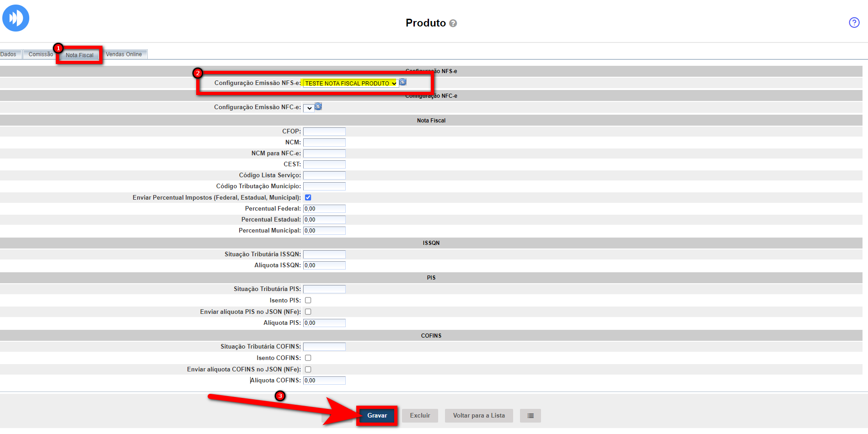
Task: Check Enviar alíquota PIS no JSON (NFe)
Action: click(x=308, y=312)
